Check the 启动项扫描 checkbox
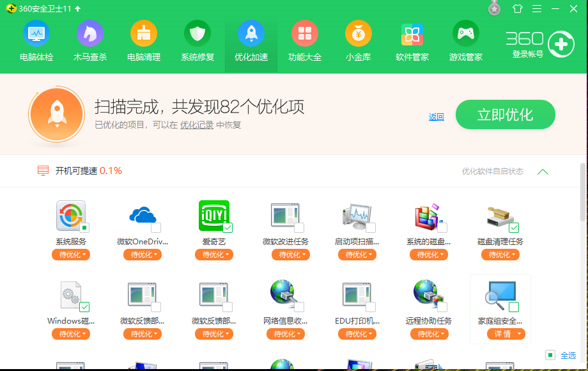The width and height of the screenshot is (588, 371). (x=371, y=228)
